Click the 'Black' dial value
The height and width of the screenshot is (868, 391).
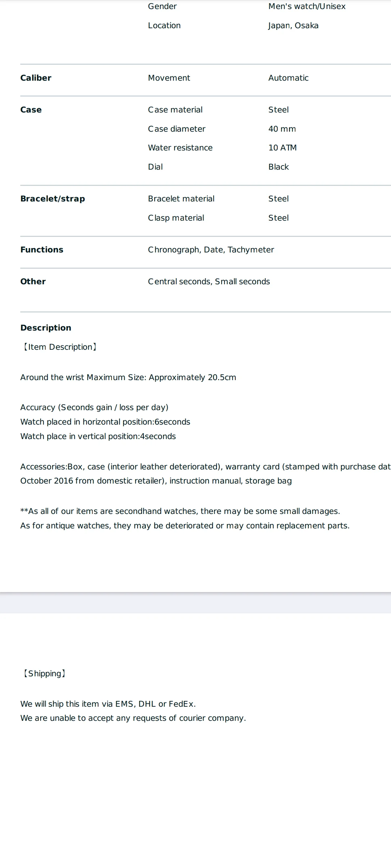click(278, 167)
